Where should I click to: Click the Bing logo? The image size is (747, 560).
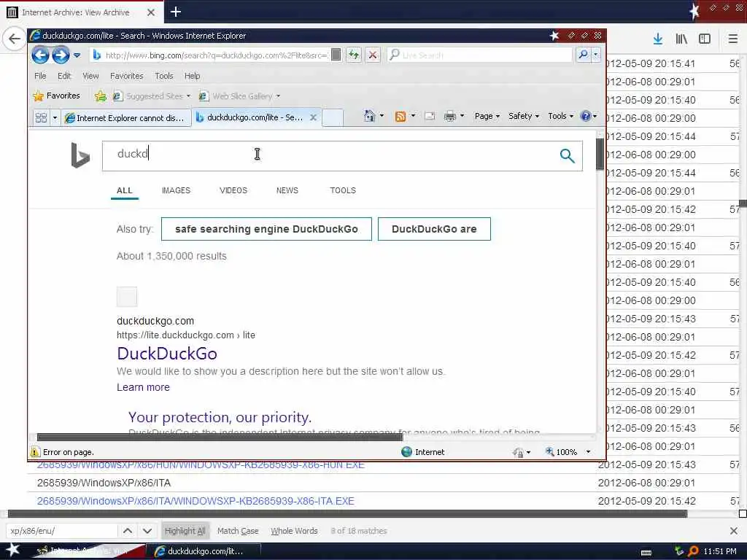click(x=80, y=155)
